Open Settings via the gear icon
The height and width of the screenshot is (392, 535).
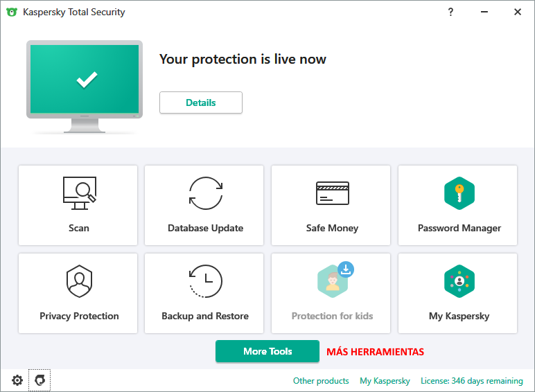tap(17, 380)
